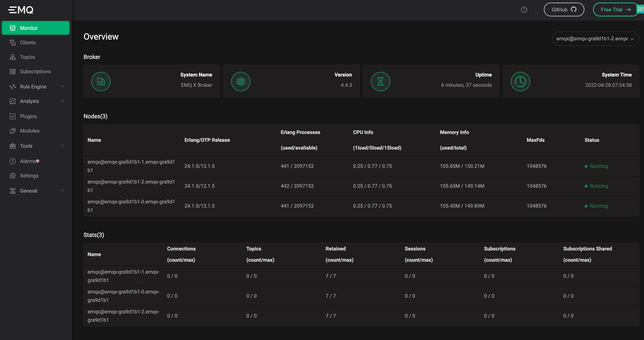Click the Subscriptions Shared column header
Screen dimensions: 644x340
click(588, 254)
